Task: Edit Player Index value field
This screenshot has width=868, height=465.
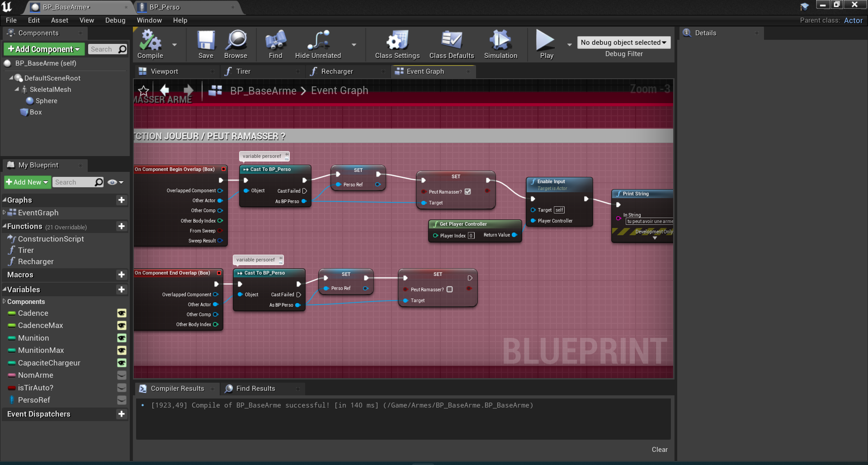Action: (x=471, y=236)
